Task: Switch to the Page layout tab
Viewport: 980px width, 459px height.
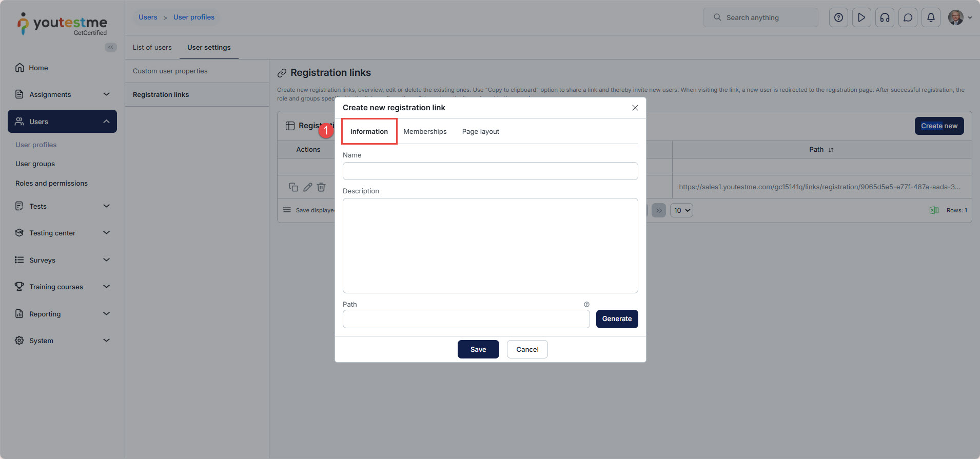Action: pos(480,132)
